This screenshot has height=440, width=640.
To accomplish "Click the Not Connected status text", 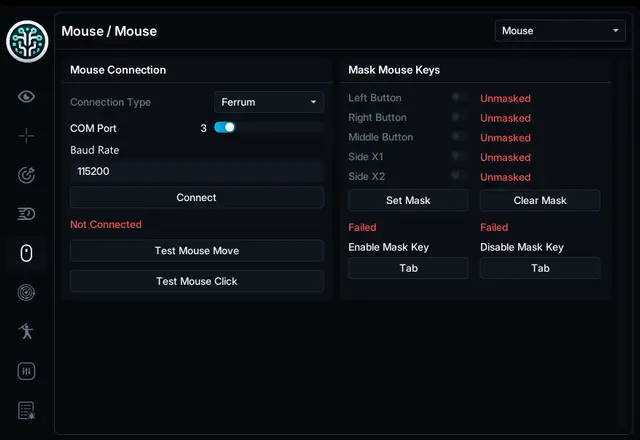I will pos(106,224).
